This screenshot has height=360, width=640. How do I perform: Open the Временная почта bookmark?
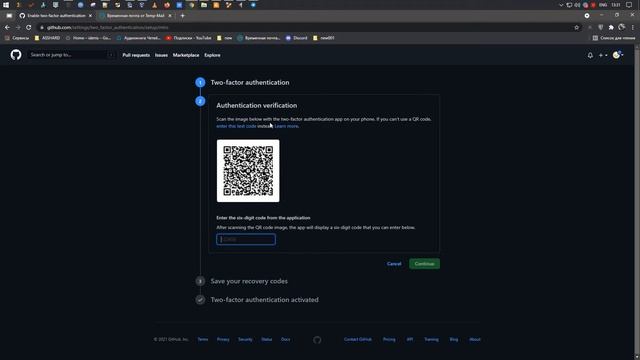click(259, 38)
